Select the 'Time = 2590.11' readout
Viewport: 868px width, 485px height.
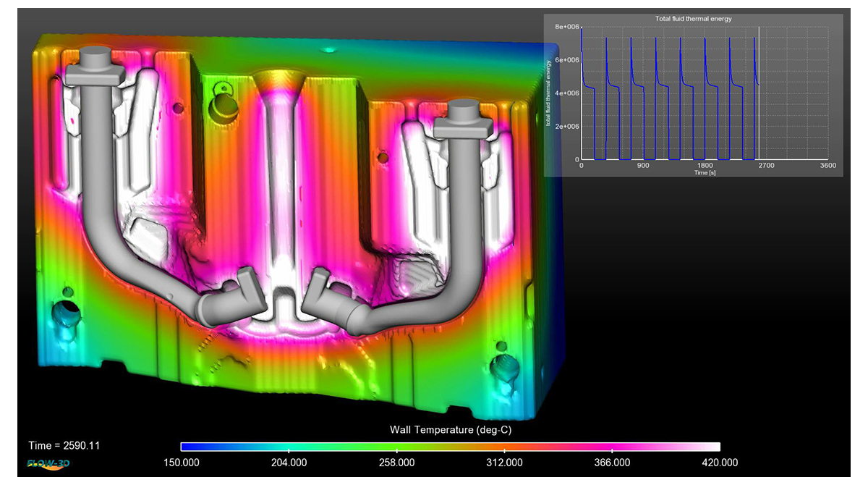click(64, 445)
